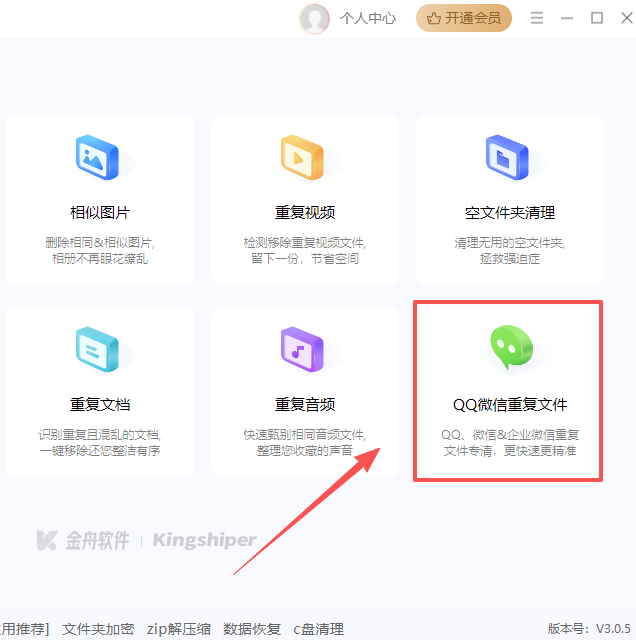This screenshot has height=640, width=636.
Task: Click the zip解压缩 link
Action: point(179,629)
